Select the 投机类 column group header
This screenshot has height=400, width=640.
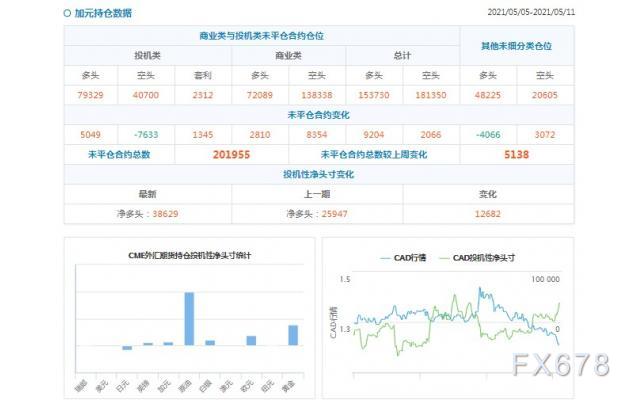point(147,56)
